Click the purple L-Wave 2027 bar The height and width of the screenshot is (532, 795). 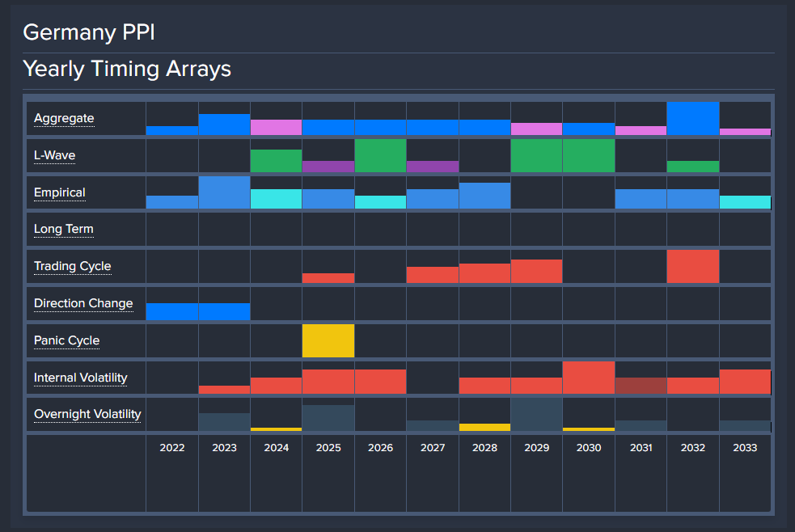[x=433, y=167]
